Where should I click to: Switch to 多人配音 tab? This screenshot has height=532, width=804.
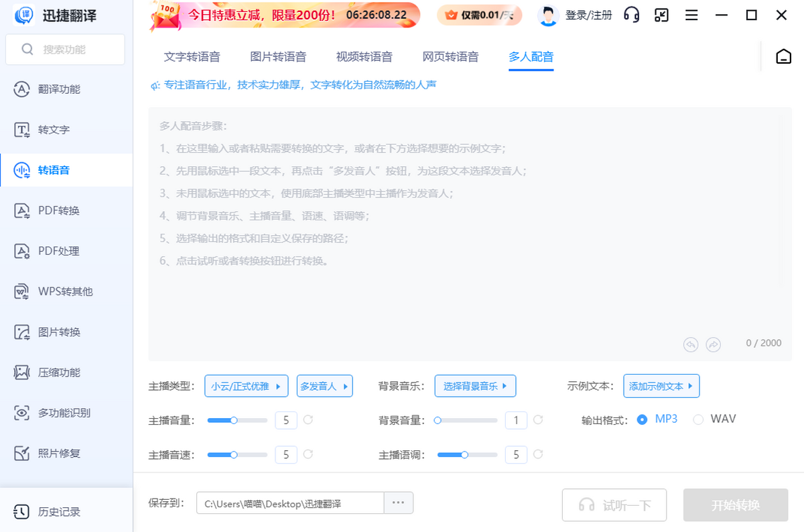[531, 57]
